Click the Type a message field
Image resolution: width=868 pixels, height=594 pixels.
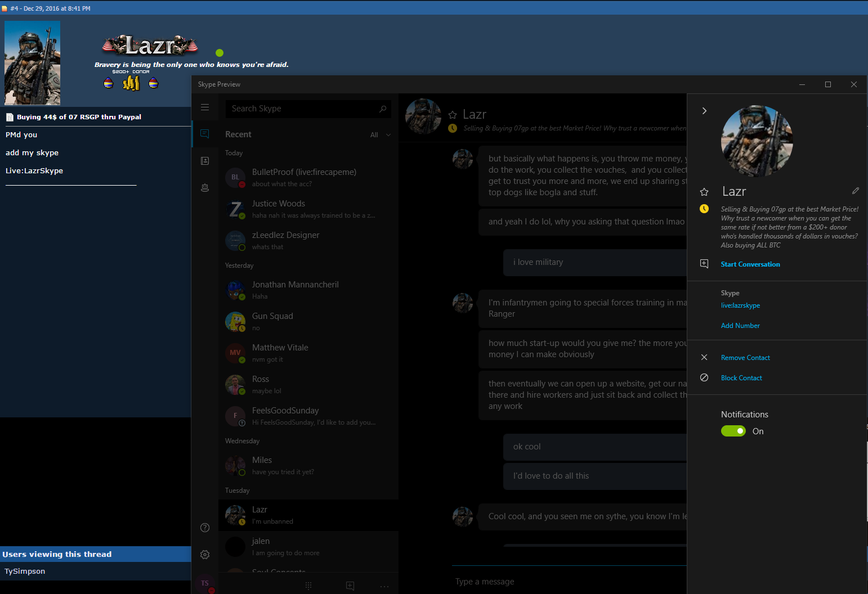(570, 582)
